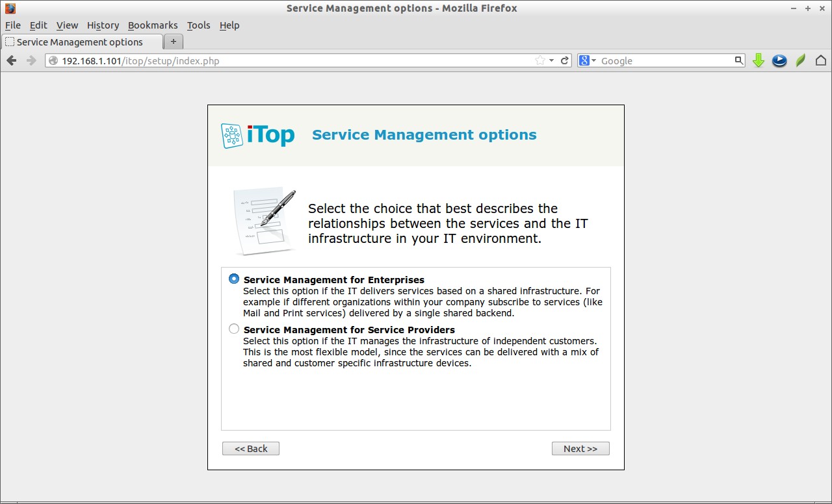
Task: Click the 'Select the choice that best describes' instruction text
Action: tap(448, 223)
